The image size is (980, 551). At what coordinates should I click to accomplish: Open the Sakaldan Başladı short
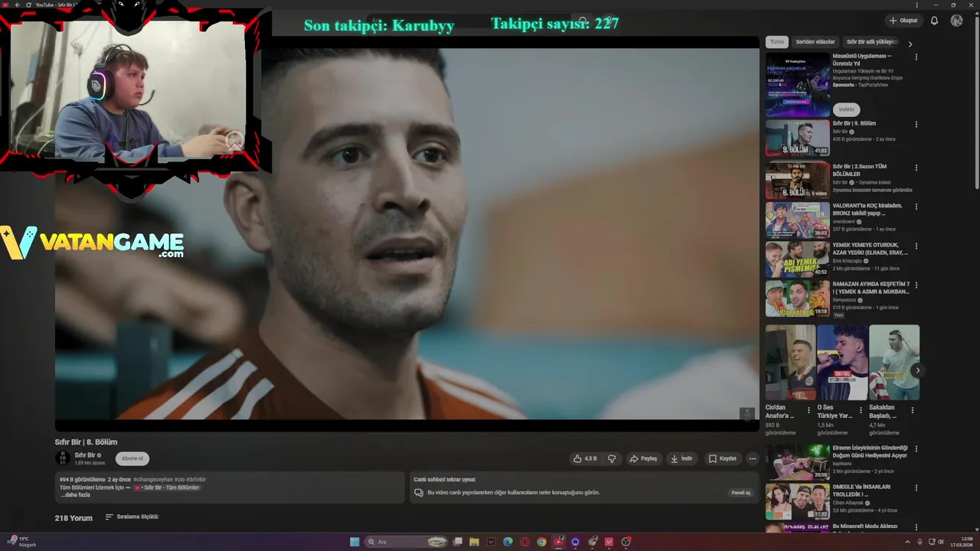point(894,363)
